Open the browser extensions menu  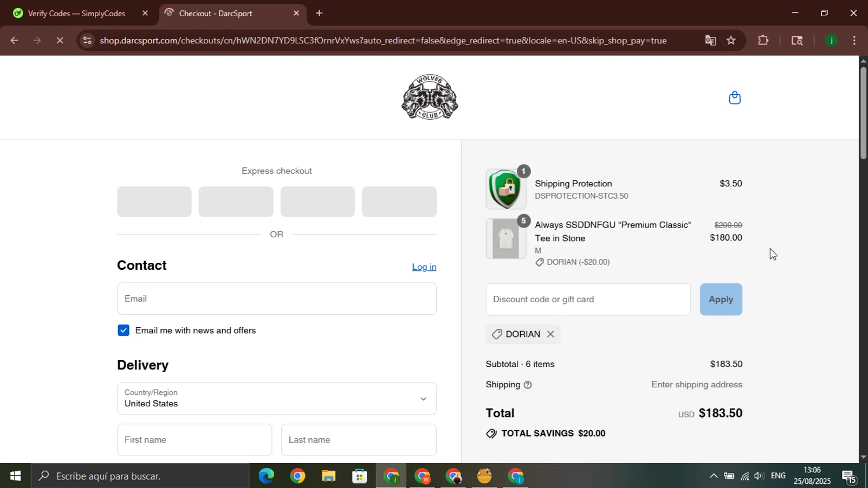click(x=763, y=41)
